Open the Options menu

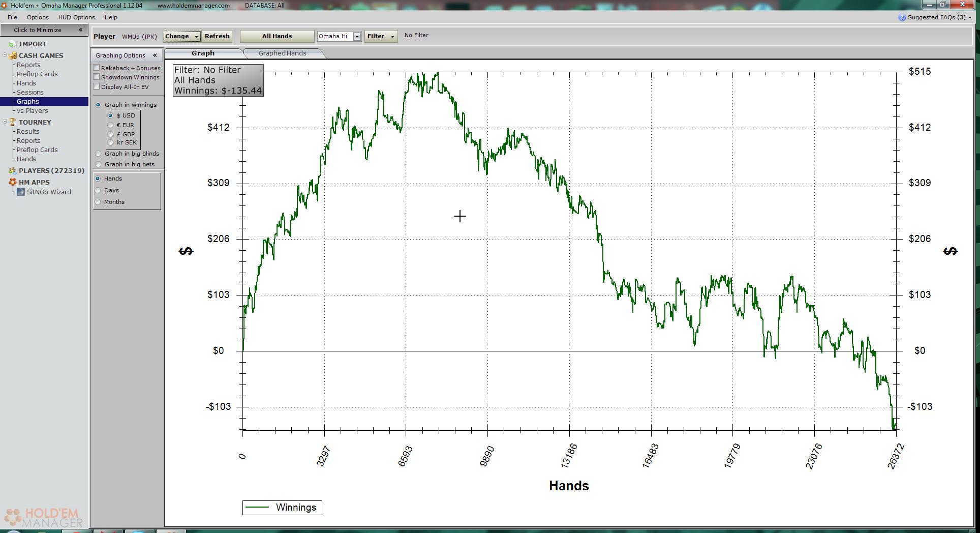coord(38,17)
